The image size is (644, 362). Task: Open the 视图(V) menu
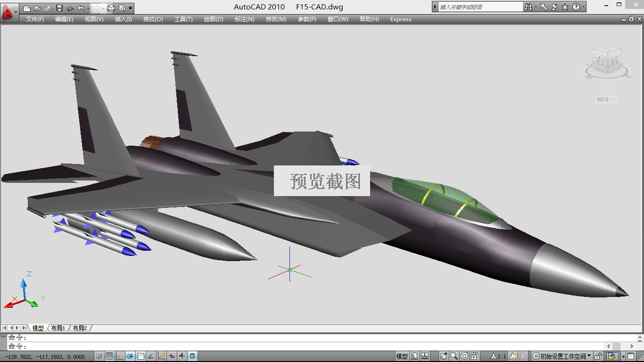(x=94, y=19)
